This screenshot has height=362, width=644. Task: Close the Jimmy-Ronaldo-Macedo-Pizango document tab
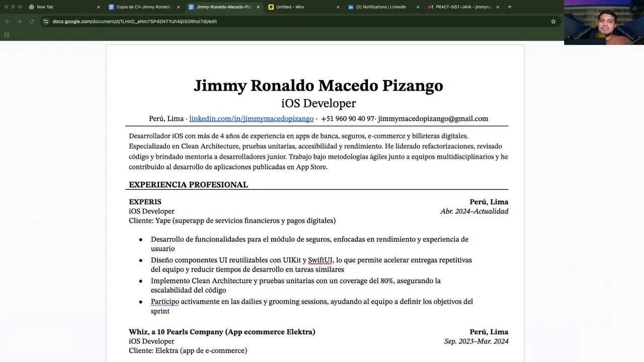[258, 7]
